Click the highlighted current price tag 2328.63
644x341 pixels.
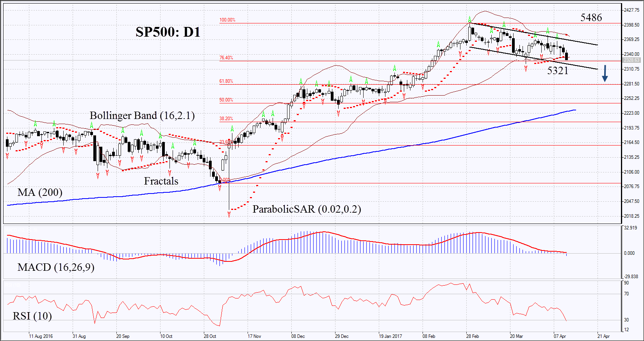click(631, 60)
